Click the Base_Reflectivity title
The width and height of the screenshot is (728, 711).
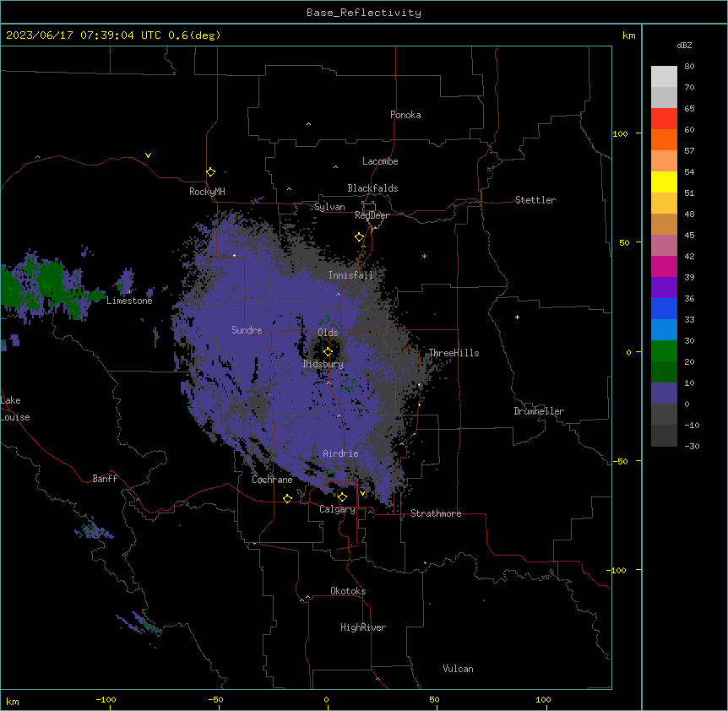pyautogui.click(x=364, y=13)
